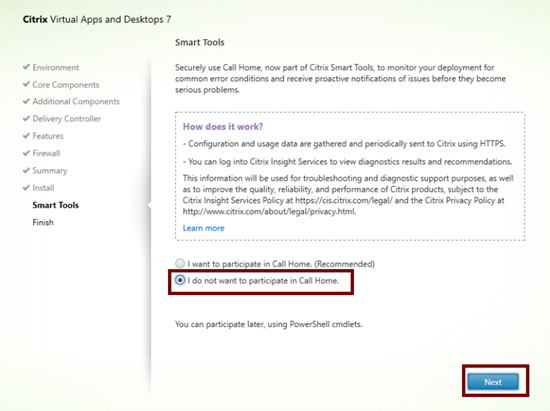This screenshot has height=411, width=550.
Task: Select 'I want to participate in Call Home'
Action: (180, 263)
